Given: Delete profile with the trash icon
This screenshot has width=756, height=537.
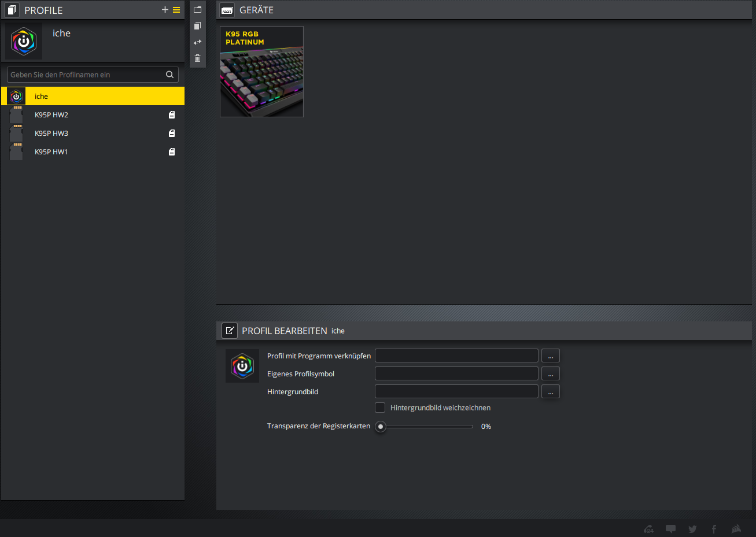Looking at the screenshot, I should [197, 58].
